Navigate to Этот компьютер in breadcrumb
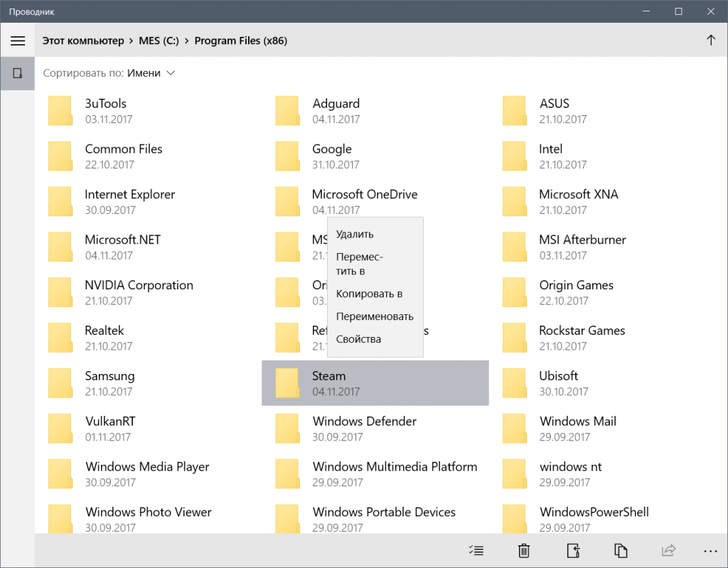Viewport: 728px width, 568px height. 82,41
